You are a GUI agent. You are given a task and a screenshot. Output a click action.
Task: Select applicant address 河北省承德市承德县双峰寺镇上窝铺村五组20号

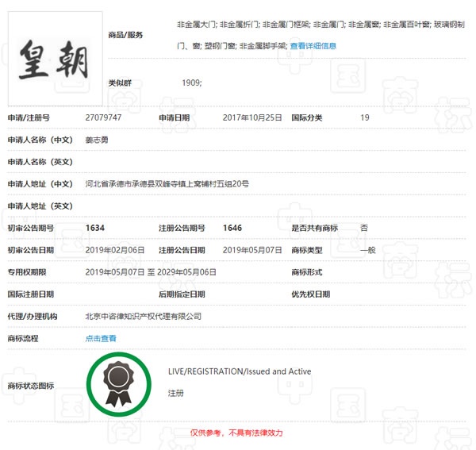click(x=167, y=183)
